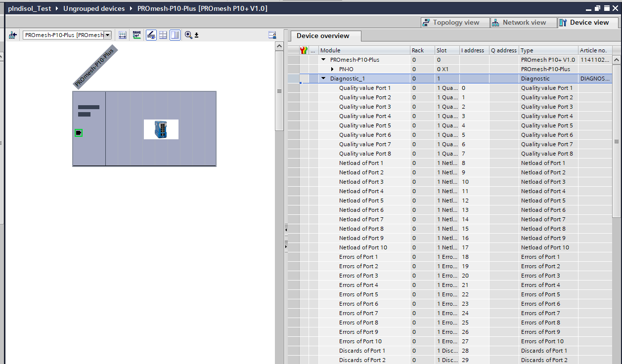
Task: Click Ungrouped devices in the breadcrumb
Action: pos(94,8)
